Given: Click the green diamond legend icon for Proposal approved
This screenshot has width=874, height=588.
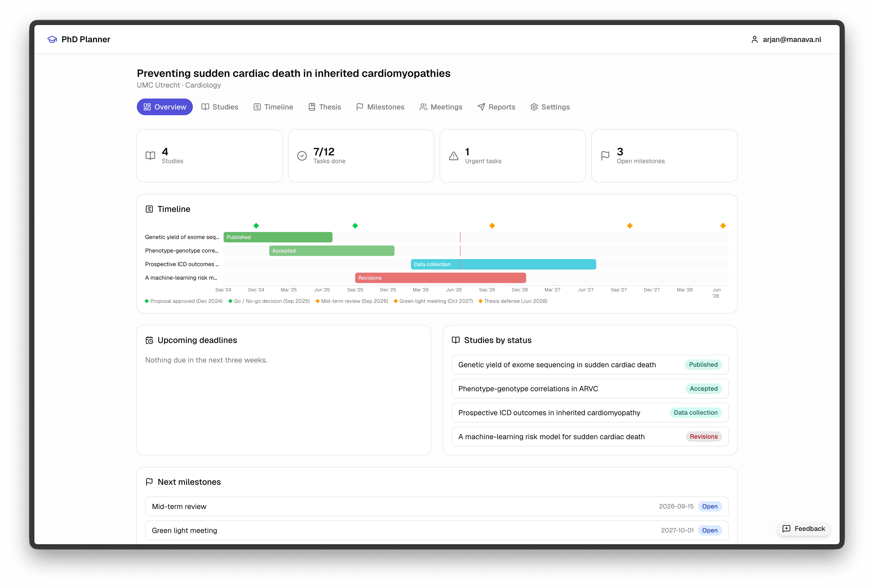Looking at the screenshot, I should pyautogui.click(x=147, y=301).
